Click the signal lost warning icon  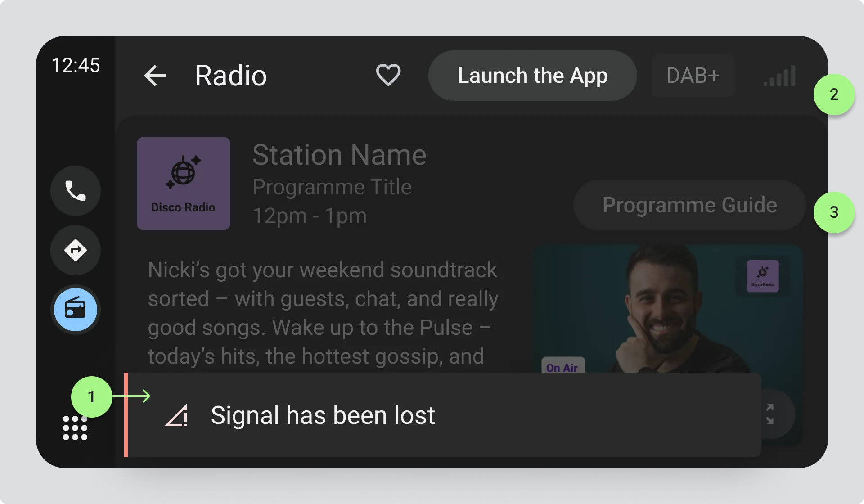pyautogui.click(x=176, y=415)
